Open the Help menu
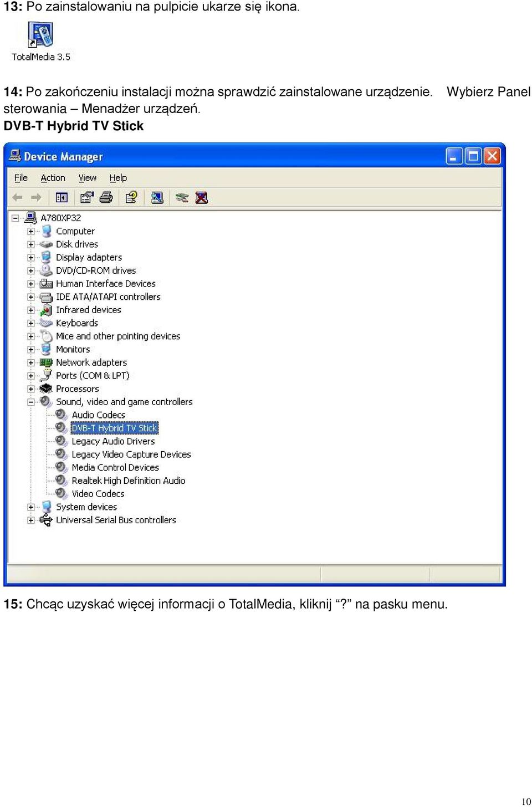The width and height of the screenshot is (532, 807). [x=118, y=178]
